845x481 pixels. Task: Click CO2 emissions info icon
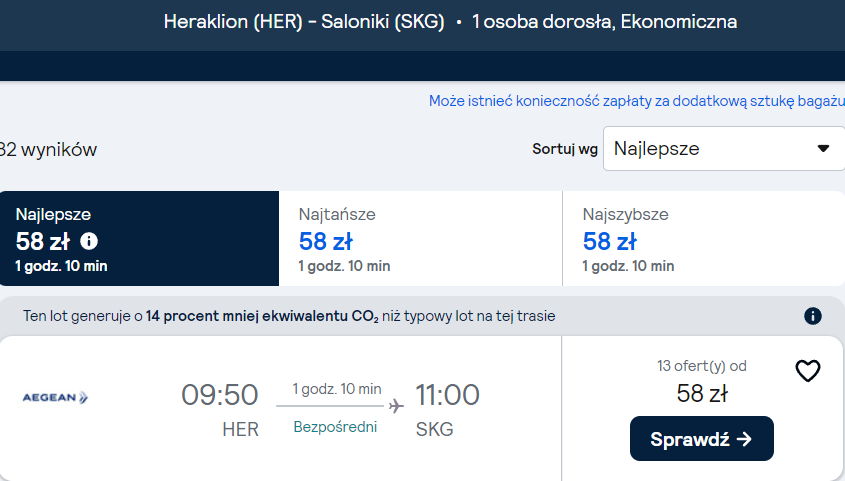(813, 316)
